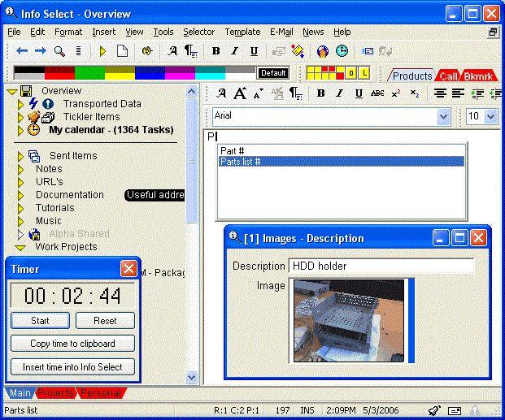
Task: Click the Reset timer button
Action: 105,321
